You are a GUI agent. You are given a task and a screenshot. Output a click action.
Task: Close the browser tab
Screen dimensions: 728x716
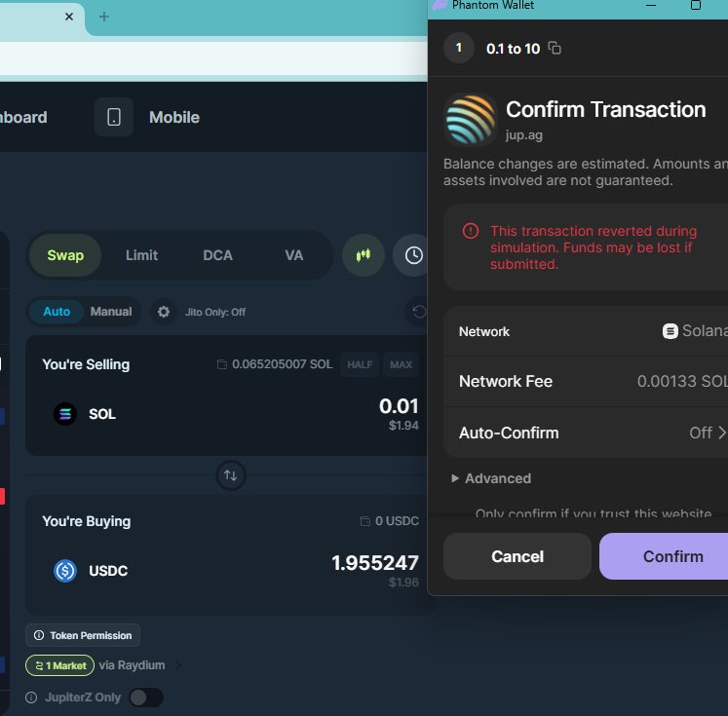pos(69,17)
